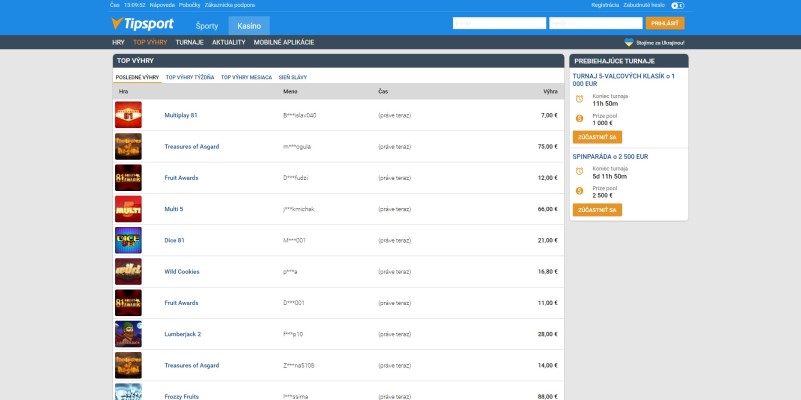Open the Multiplay 81 game name link
801x400 pixels.
[x=181, y=115]
